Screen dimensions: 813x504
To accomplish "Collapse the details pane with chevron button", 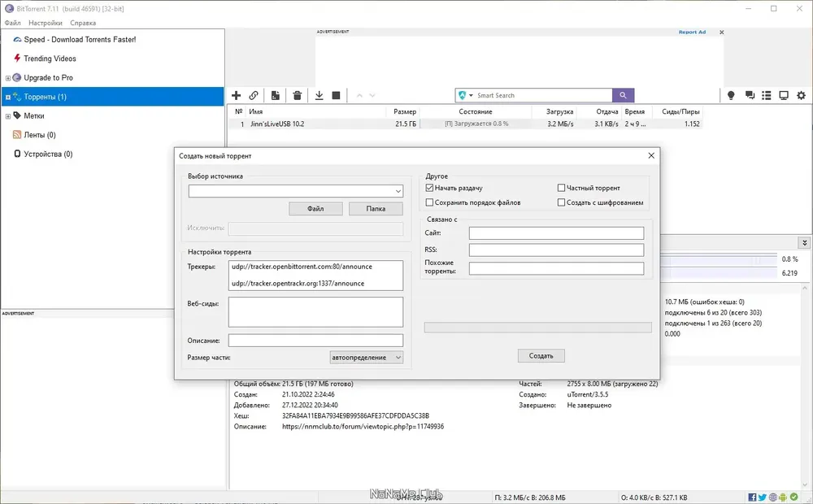I will (x=804, y=243).
